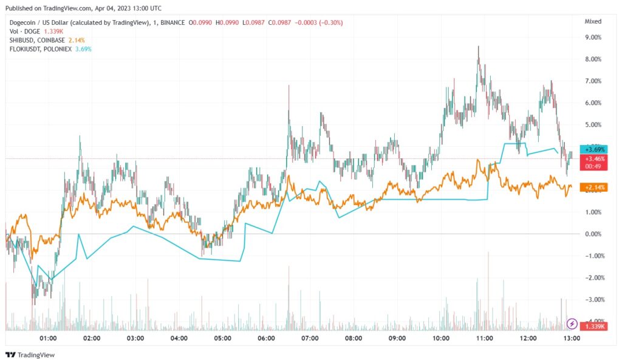Click the 02:00 time axis label
Image resolution: width=622 pixels, height=364 pixels.
92,339
